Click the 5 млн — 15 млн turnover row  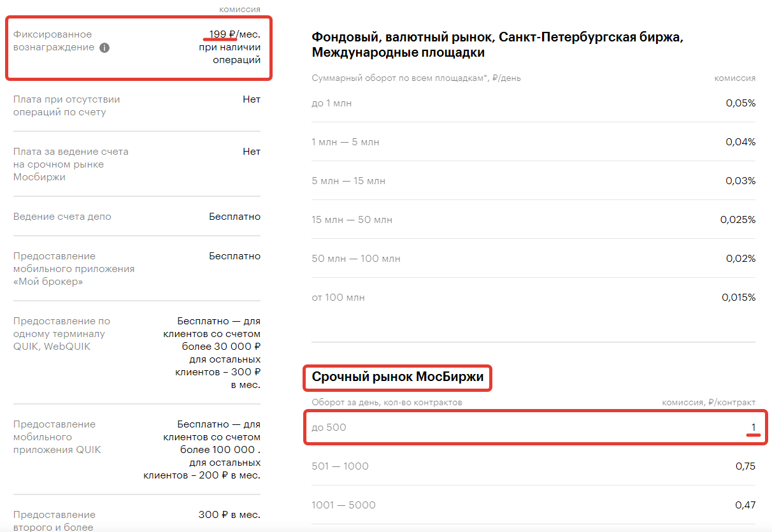pyautogui.click(x=534, y=181)
